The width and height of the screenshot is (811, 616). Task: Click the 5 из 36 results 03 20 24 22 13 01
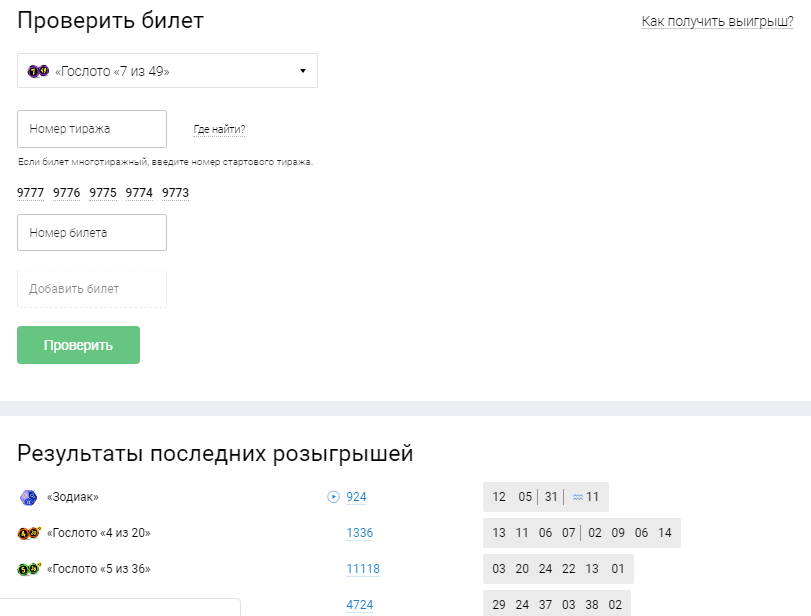558,569
